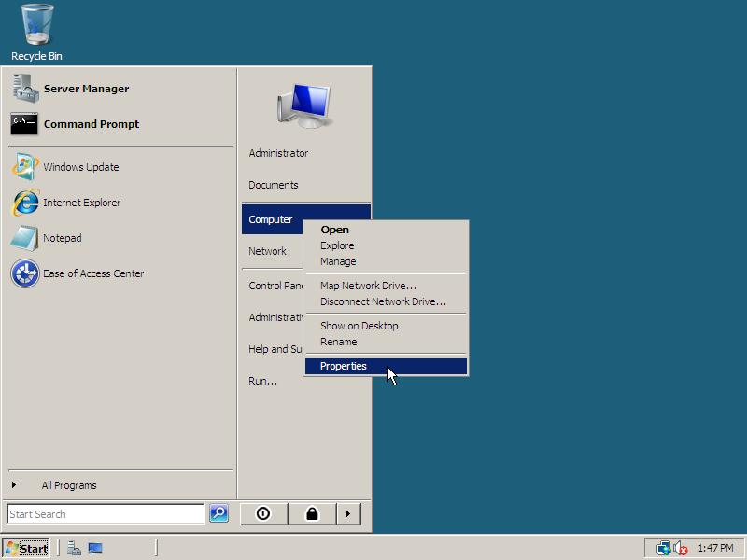Viewport: 747px width, 560px height.
Task: Click the power button in Start menu
Action: pyautogui.click(x=263, y=514)
